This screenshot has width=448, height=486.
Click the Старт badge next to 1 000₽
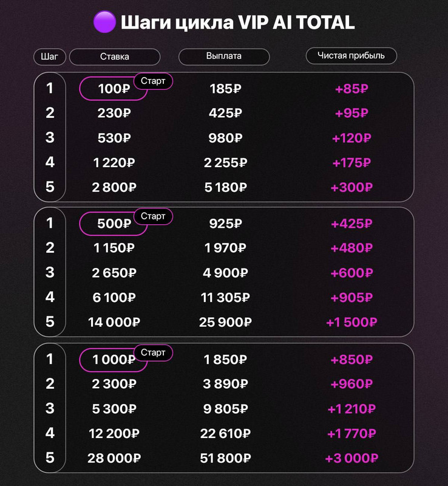coord(153,353)
